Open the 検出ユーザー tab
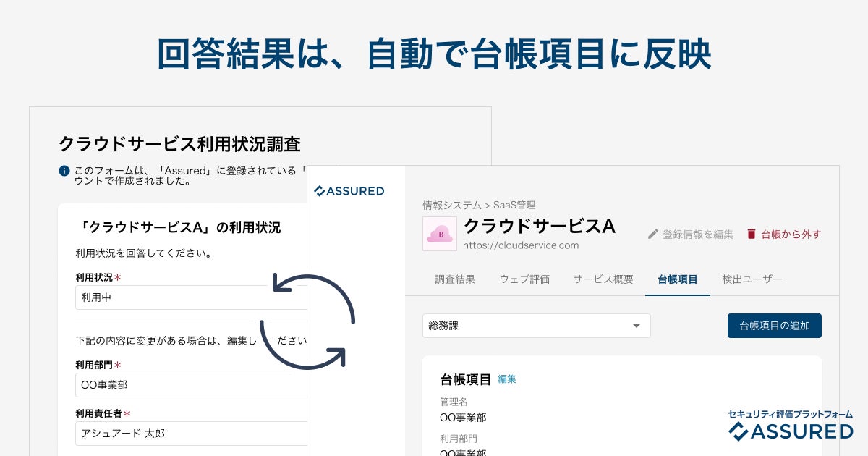Viewport: 868px width, 456px height. [x=752, y=279]
